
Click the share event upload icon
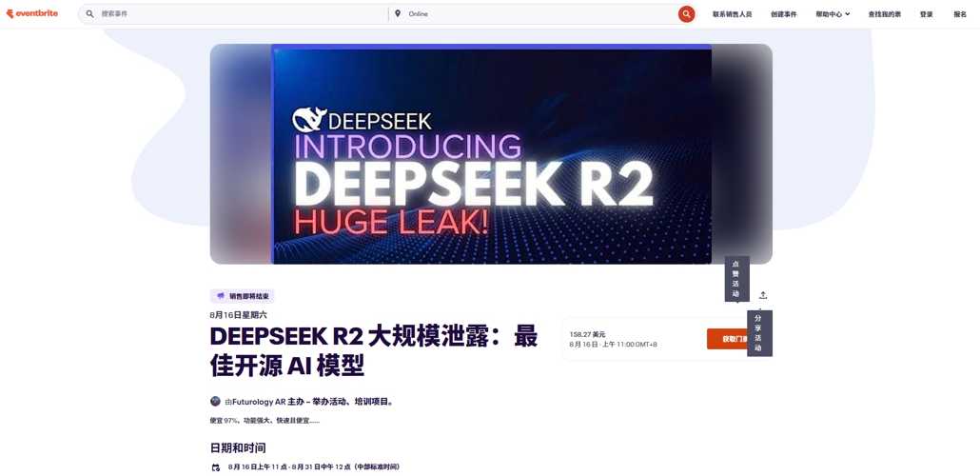(763, 295)
